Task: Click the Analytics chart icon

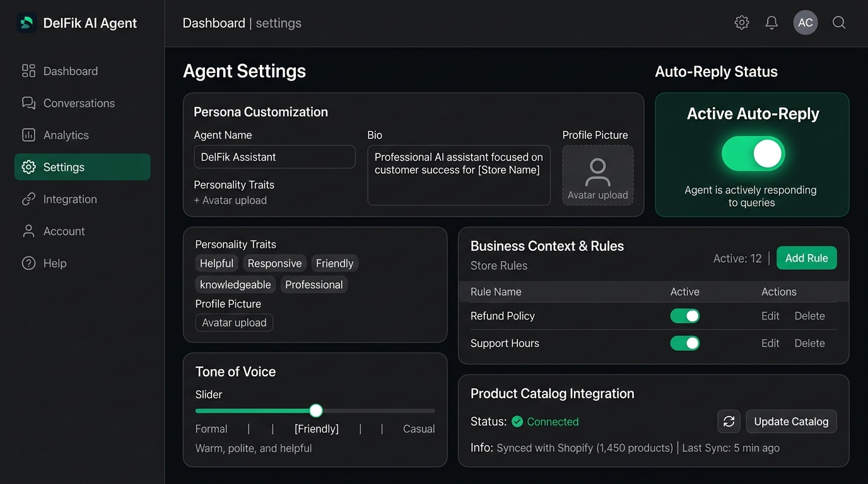Action: (x=28, y=135)
